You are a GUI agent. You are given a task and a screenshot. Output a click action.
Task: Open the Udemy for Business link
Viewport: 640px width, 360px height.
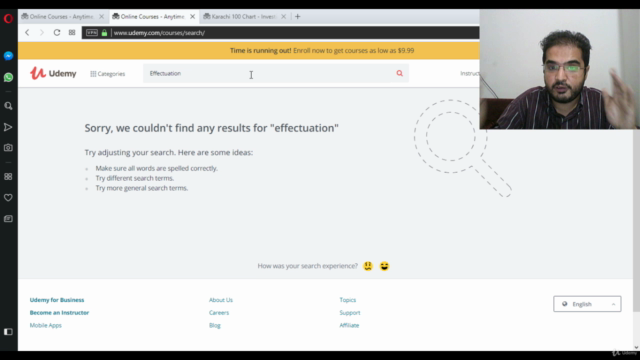click(57, 300)
